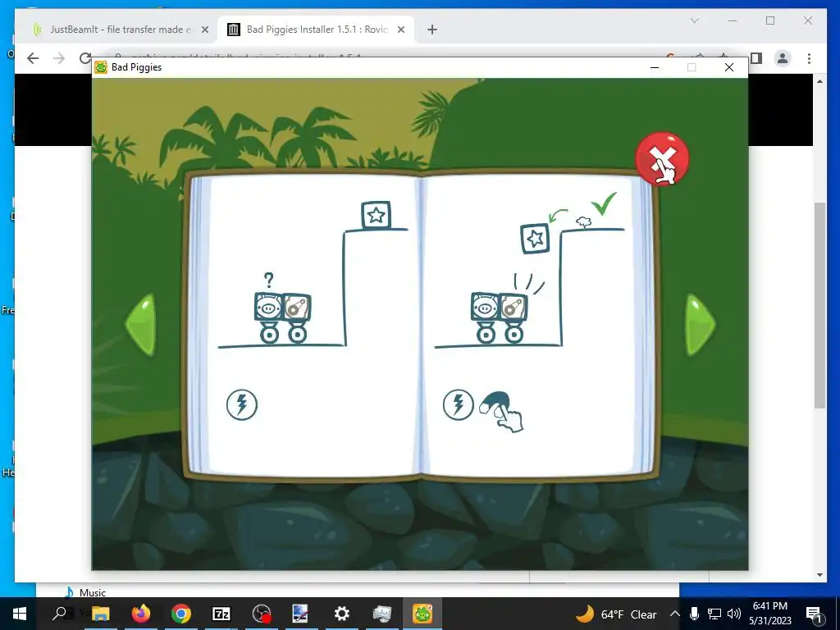Click the scroll-down arrow of the browser page
Viewport: 840px width, 630px height.
click(x=819, y=575)
